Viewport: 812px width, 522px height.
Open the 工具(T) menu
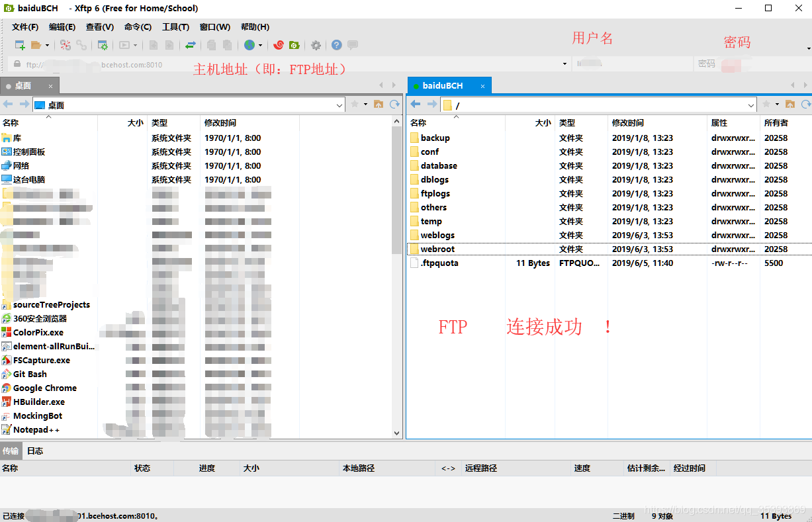coord(175,27)
